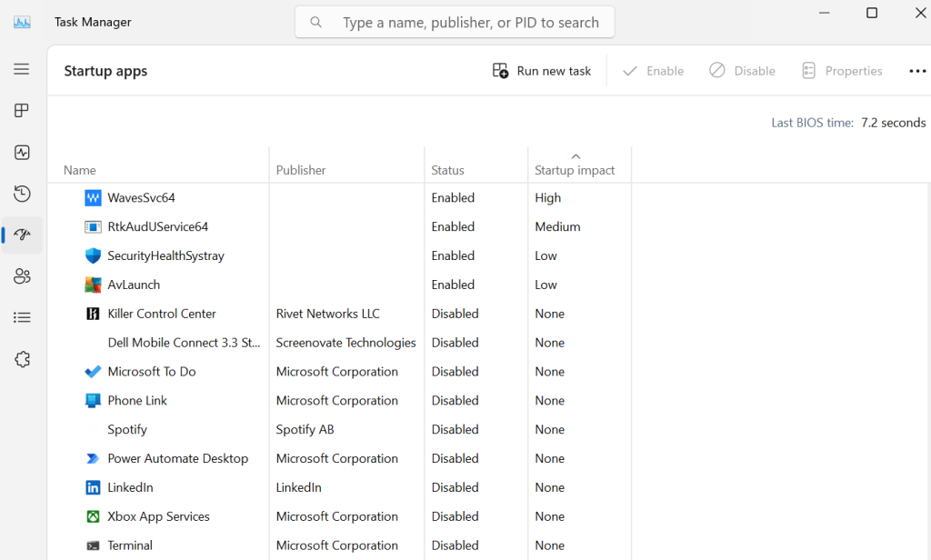This screenshot has width=931, height=560.
Task: Select the Startup apps sidebar icon
Action: pyautogui.click(x=22, y=235)
